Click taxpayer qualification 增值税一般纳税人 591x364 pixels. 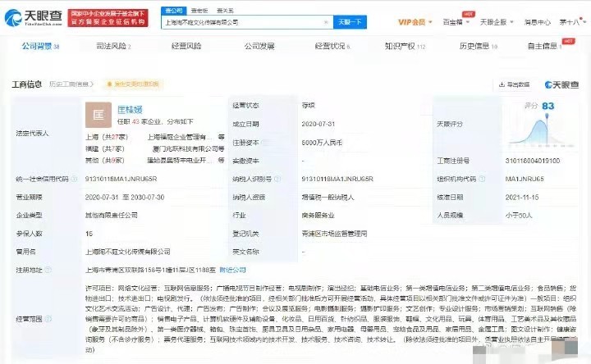(x=328, y=198)
